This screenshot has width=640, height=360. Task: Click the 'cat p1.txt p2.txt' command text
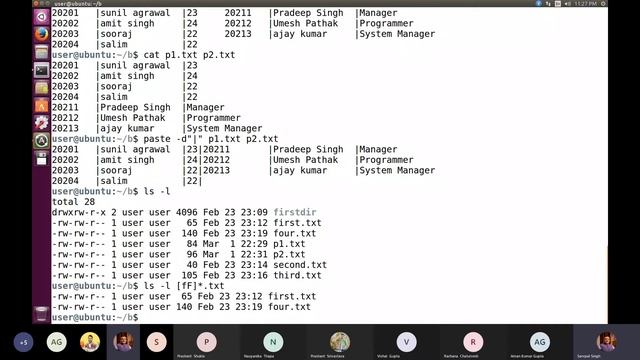(189, 55)
